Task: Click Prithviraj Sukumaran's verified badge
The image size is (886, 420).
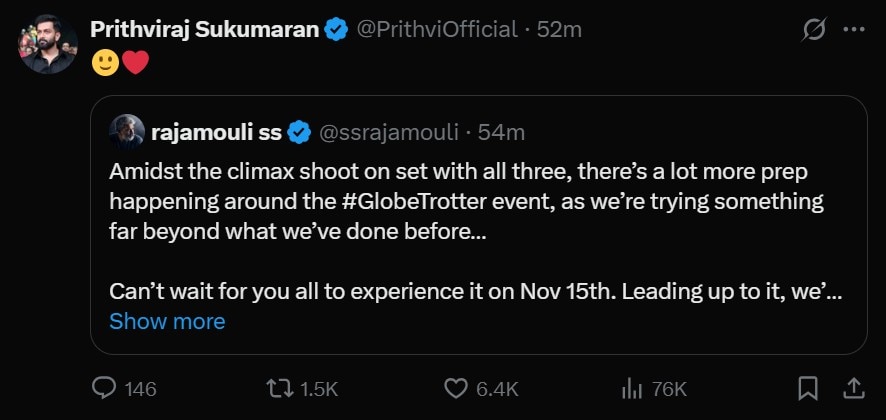Action: point(336,30)
